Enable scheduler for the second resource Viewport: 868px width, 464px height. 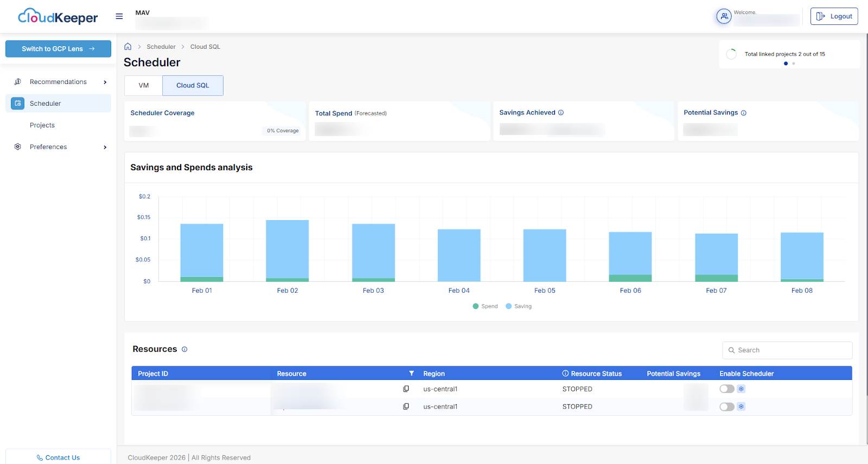click(x=726, y=407)
